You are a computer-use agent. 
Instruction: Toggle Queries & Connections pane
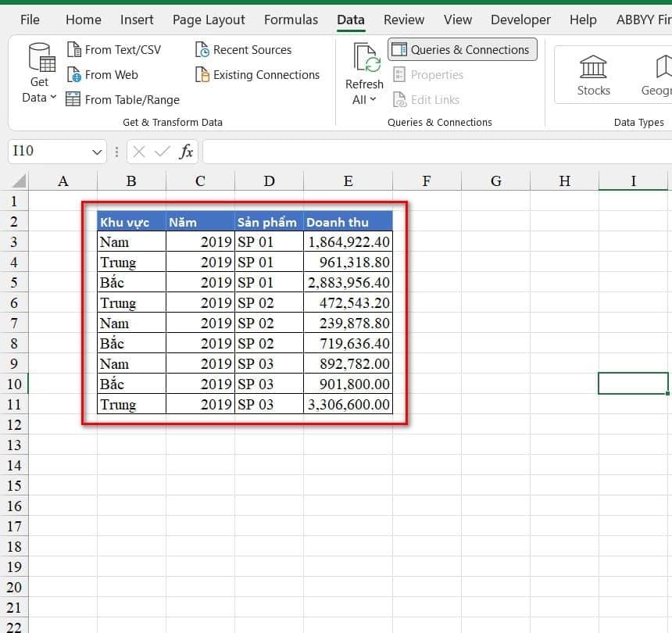[463, 50]
